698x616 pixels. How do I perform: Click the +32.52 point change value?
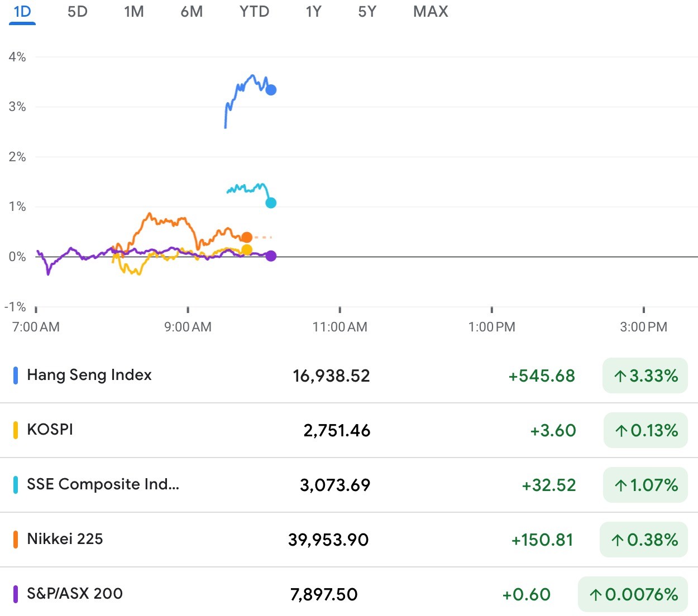tap(549, 485)
